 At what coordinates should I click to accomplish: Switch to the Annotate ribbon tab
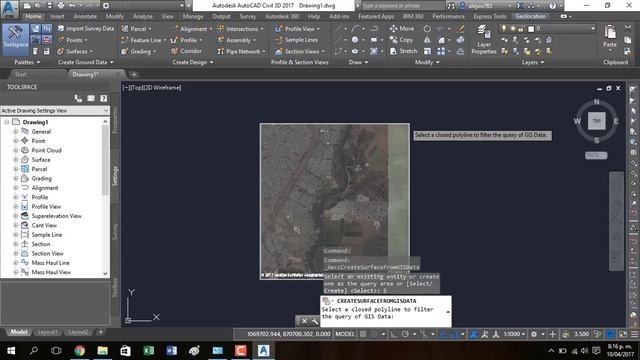pyautogui.click(x=85, y=16)
